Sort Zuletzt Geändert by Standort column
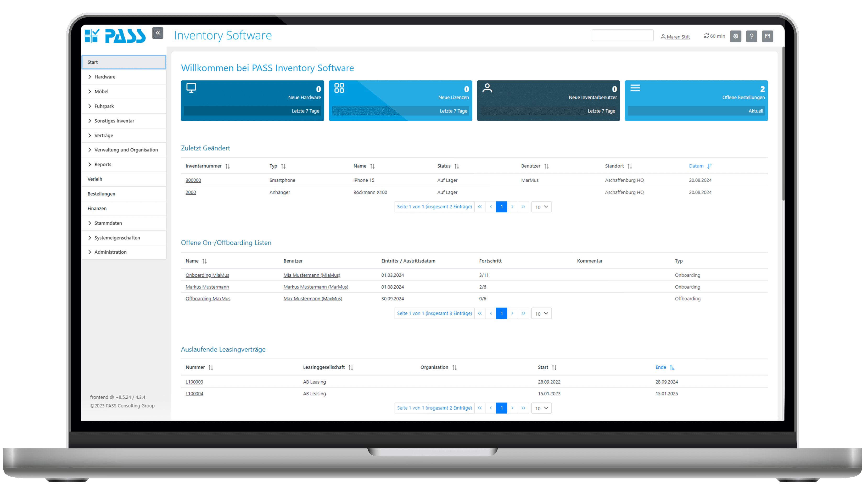 (630, 166)
